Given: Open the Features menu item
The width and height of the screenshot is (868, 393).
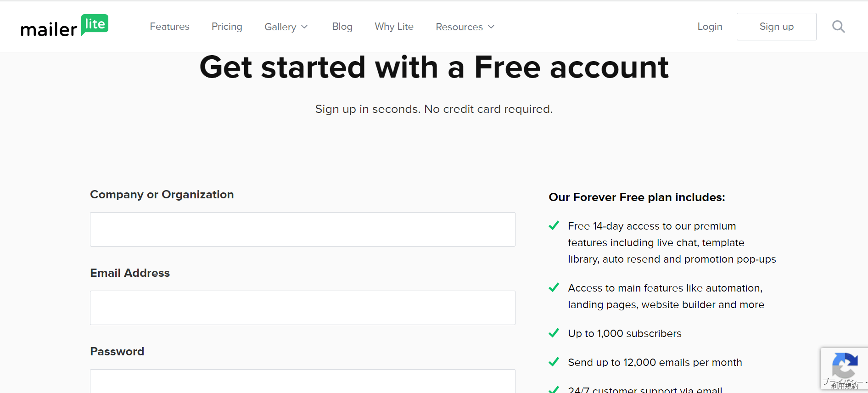Looking at the screenshot, I should point(169,27).
